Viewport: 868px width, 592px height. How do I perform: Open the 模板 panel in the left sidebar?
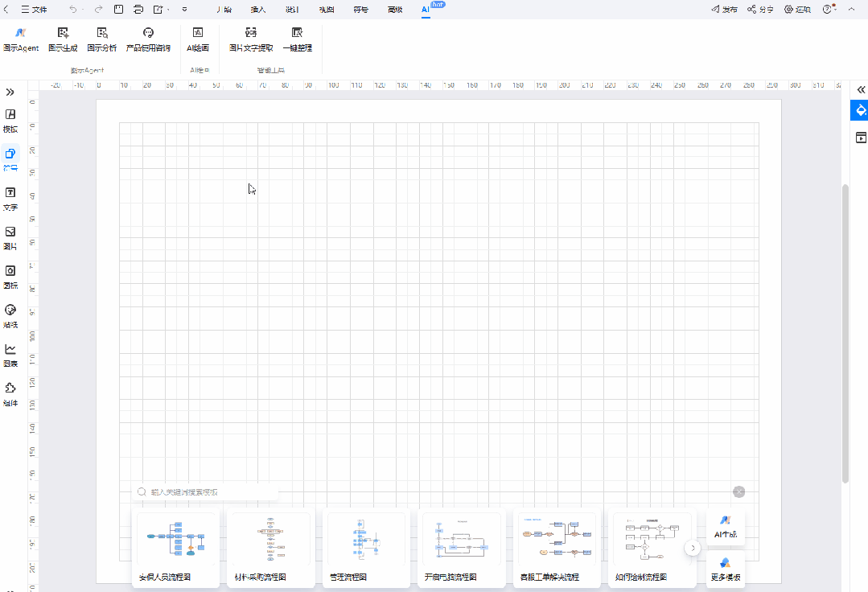pyautogui.click(x=10, y=121)
